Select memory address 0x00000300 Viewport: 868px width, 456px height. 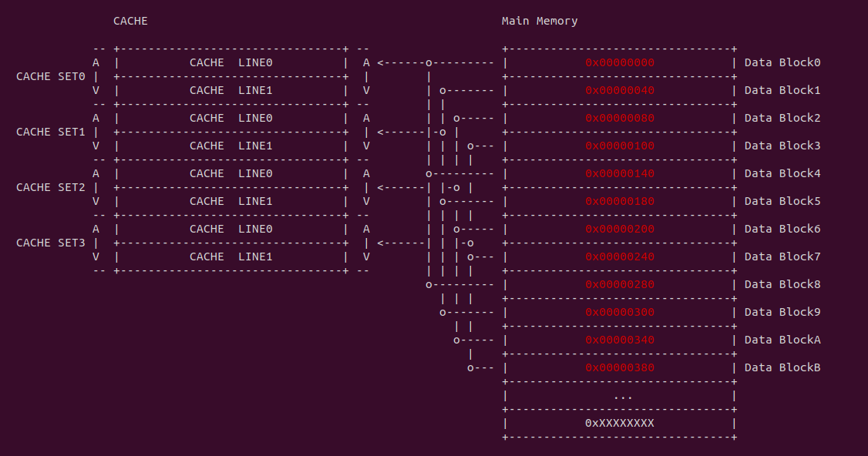(x=620, y=312)
